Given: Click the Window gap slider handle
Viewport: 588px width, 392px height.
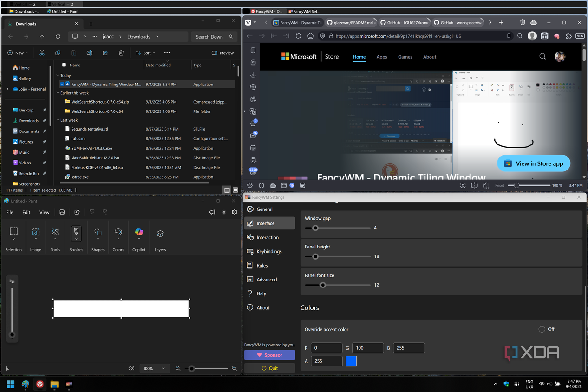Looking at the screenshot, I should [x=315, y=228].
